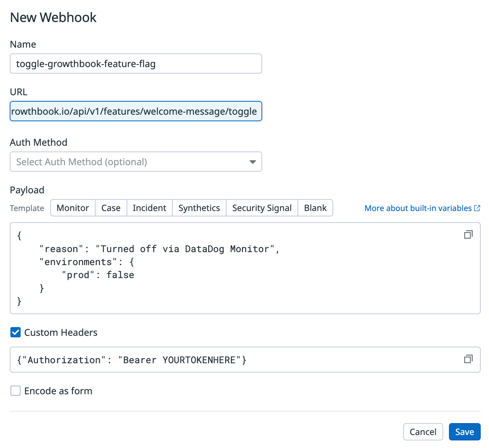This screenshot has height=448, width=489.
Task: Open the Auth Method dropdown
Action: pyautogui.click(x=136, y=162)
